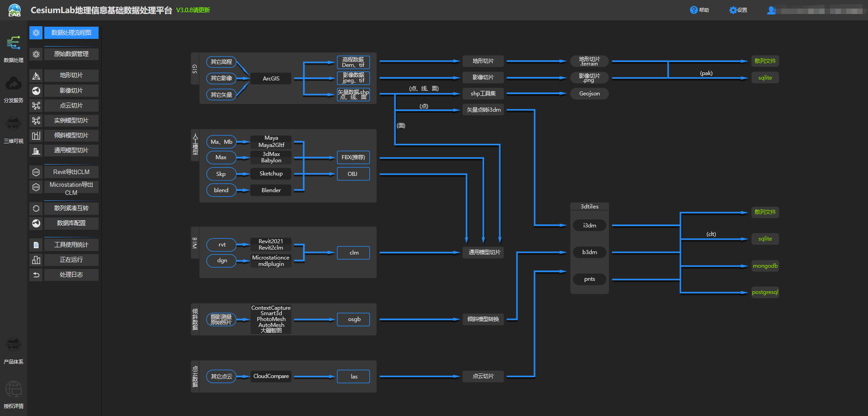Open the 三维可视 sidebar icon
This screenshot has width=868, height=416.
[14, 123]
